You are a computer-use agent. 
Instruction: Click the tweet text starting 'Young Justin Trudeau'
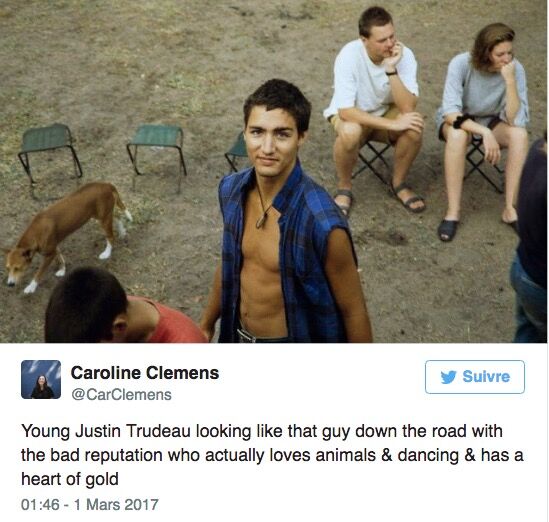pyautogui.click(x=272, y=455)
